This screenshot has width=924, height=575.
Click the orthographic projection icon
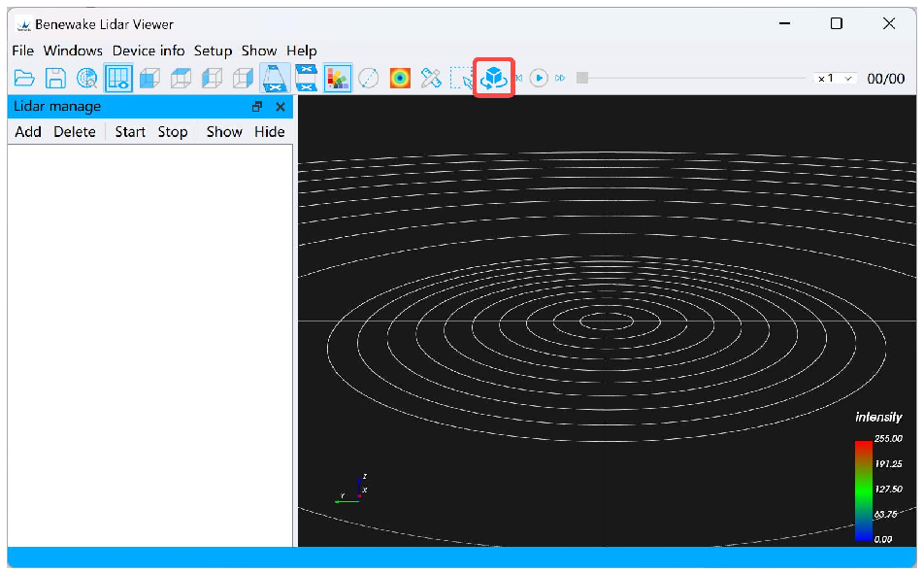[307, 78]
